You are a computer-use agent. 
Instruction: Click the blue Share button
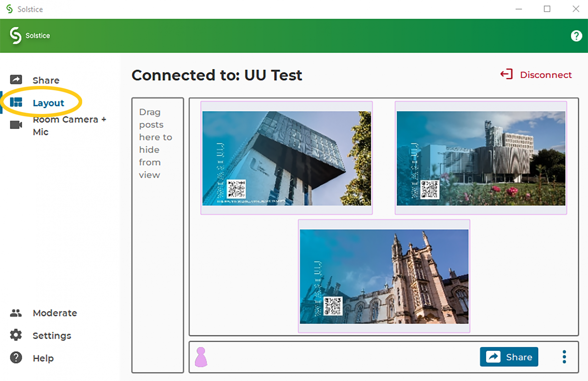[509, 357]
